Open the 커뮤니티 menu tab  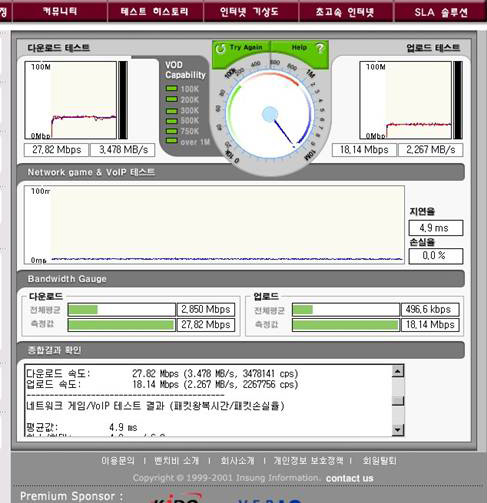tap(60, 12)
